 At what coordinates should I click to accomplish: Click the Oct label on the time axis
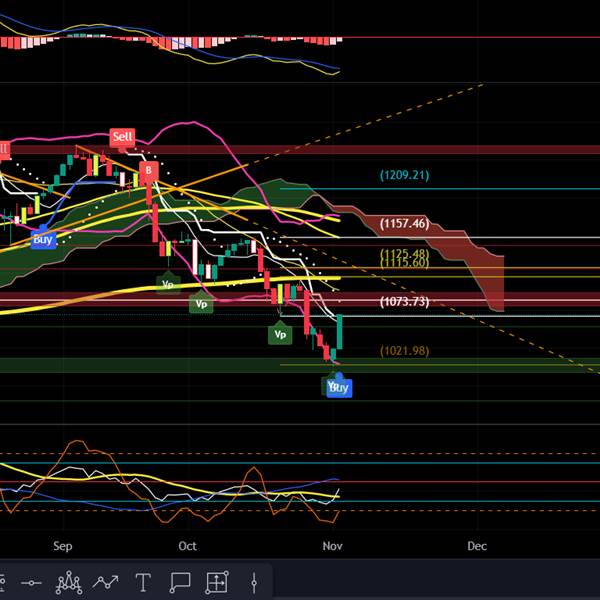pyautogui.click(x=188, y=546)
